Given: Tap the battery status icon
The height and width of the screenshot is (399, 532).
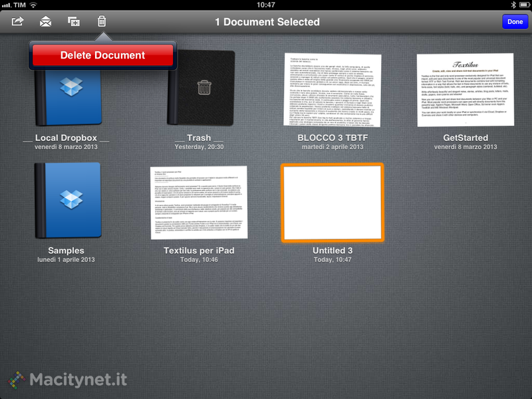Looking at the screenshot, I should pos(524,5).
